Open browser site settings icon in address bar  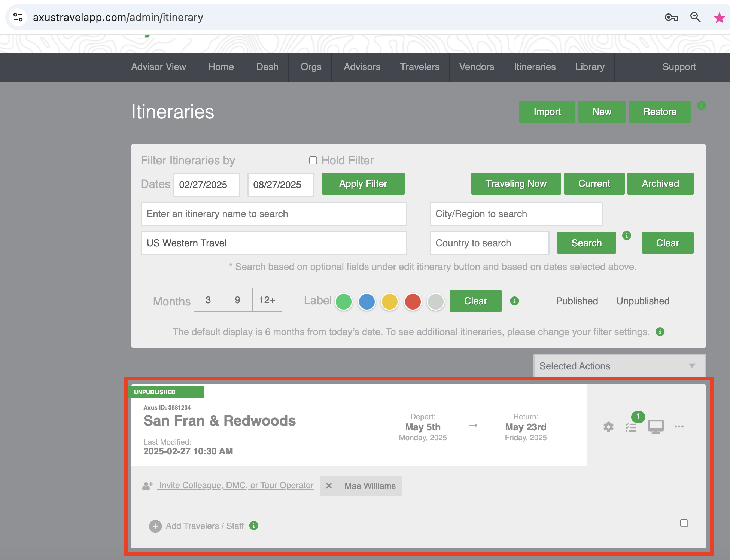18,17
